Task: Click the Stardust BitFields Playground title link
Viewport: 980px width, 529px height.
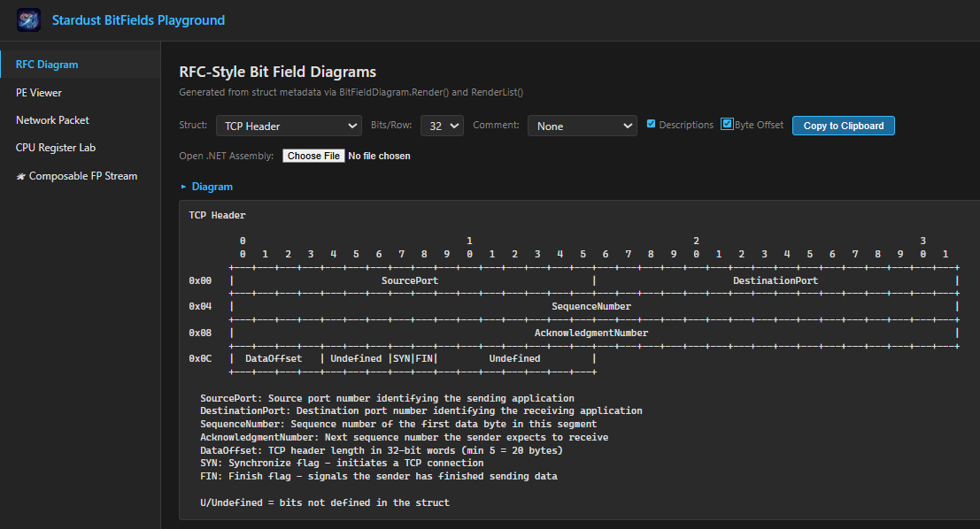Action: click(x=138, y=19)
